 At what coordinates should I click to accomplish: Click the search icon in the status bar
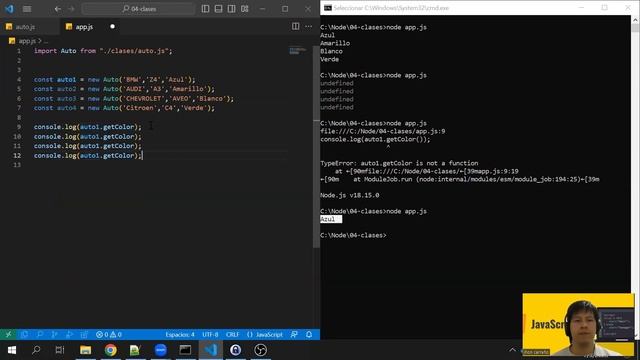coord(39,334)
